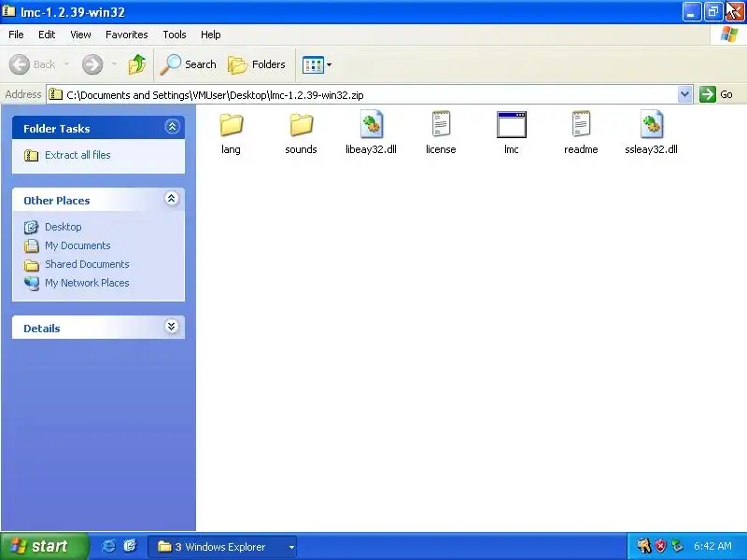The width and height of the screenshot is (747, 560).
Task: Select the license text file
Action: pos(441,133)
